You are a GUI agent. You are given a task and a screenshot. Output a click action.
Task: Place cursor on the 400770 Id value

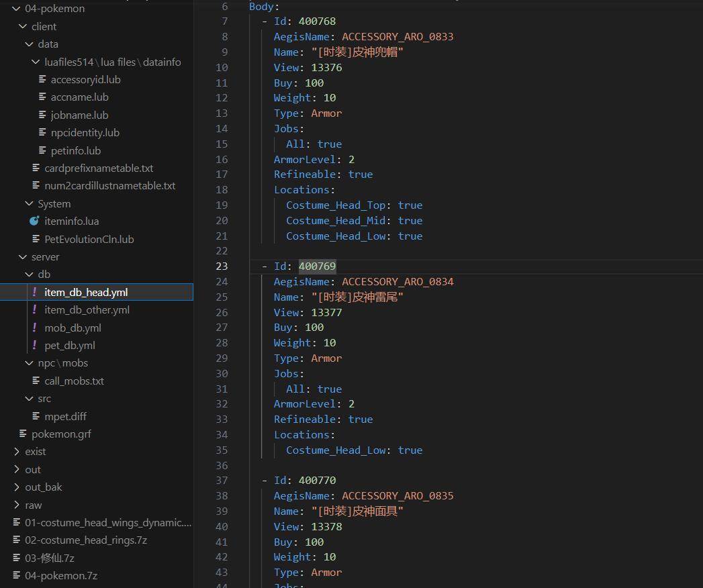tap(317, 480)
